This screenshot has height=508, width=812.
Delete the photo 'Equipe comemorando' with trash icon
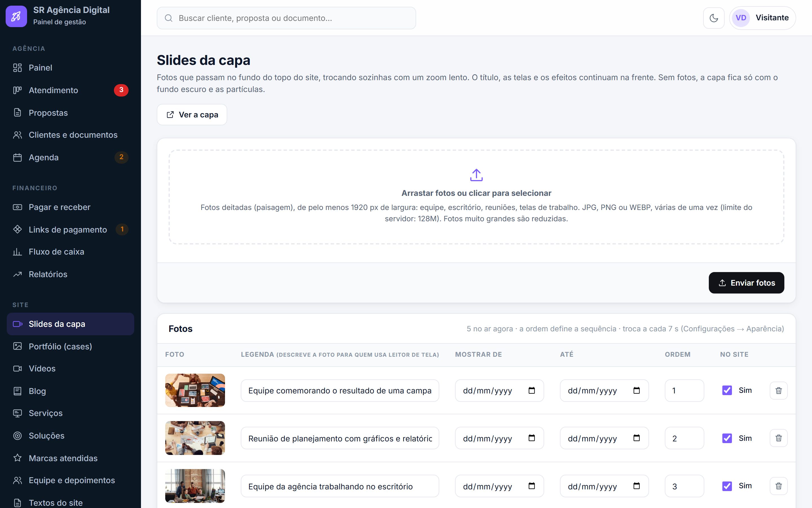coord(778,390)
